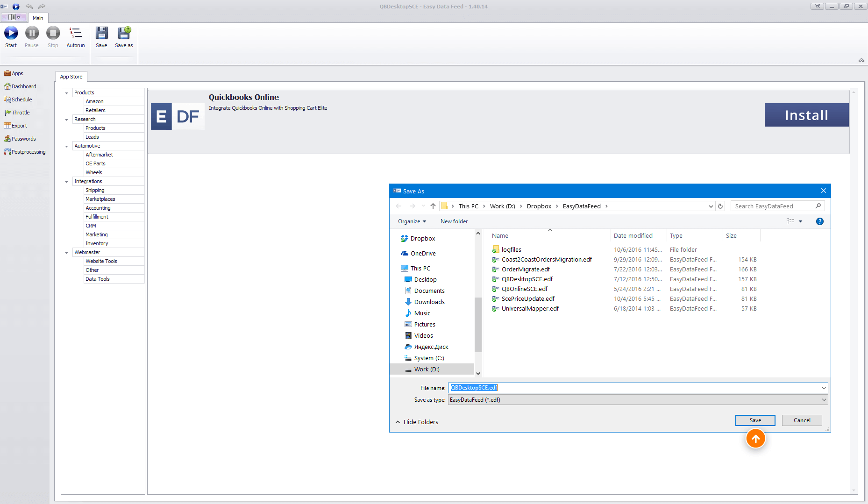Select Downloads in the navigation pane
The width and height of the screenshot is (868, 504).
coord(425,302)
